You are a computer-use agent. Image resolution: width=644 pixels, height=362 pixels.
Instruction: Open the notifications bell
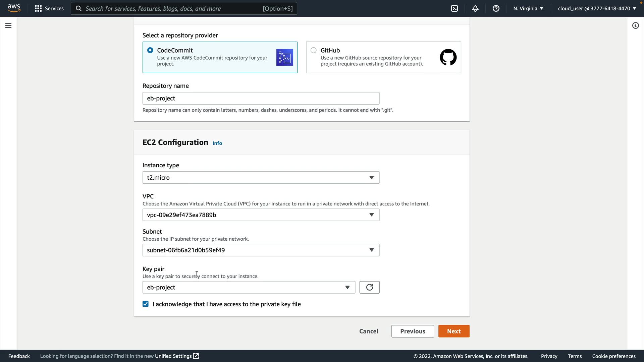point(475,8)
